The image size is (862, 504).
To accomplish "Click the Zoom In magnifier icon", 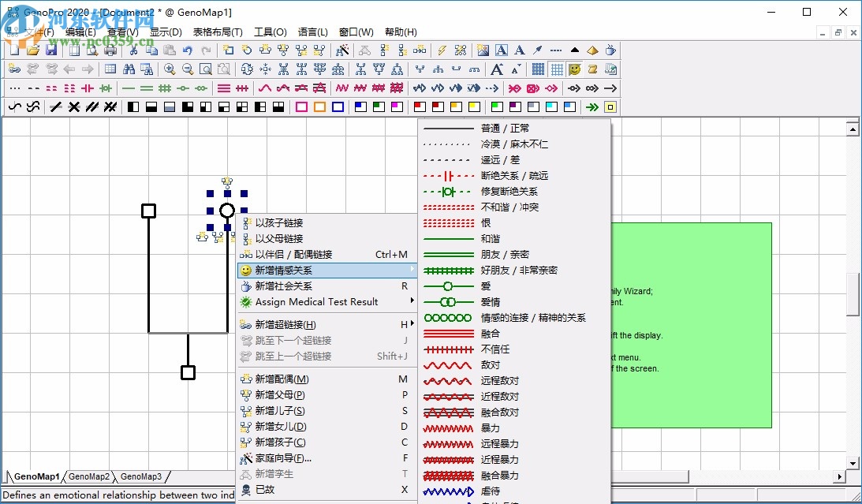I will (x=170, y=69).
